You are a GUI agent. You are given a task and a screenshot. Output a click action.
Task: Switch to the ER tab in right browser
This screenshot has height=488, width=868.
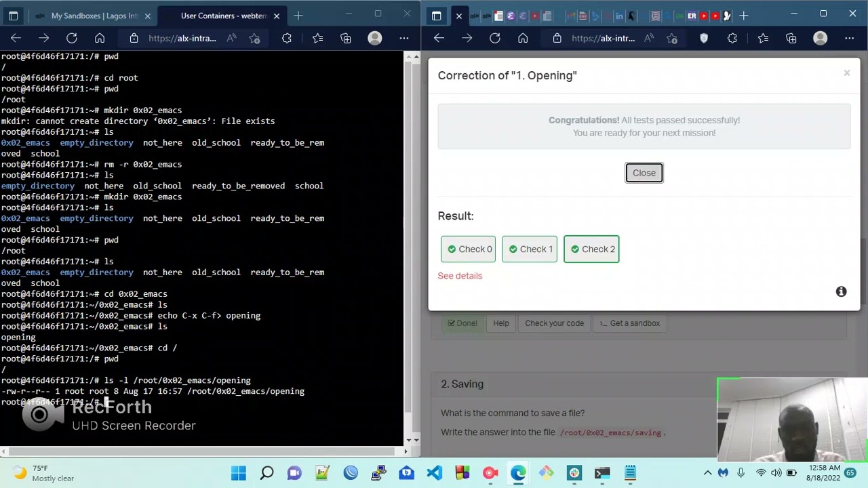[x=692, y=16]
